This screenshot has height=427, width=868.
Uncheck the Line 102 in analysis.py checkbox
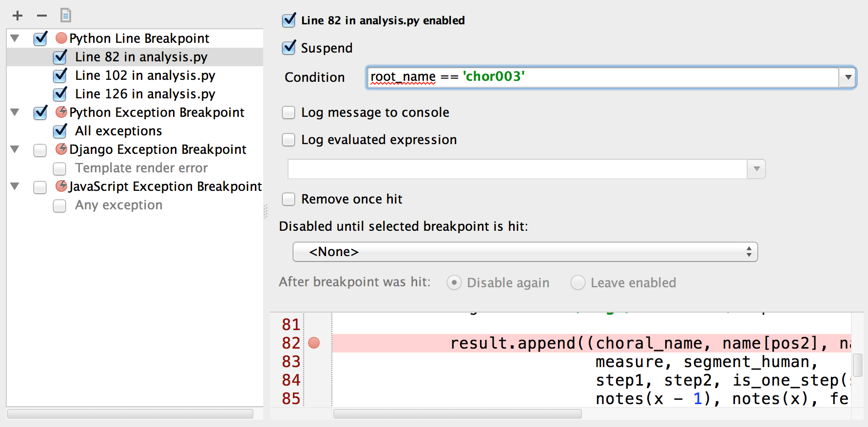coord(60,75)
